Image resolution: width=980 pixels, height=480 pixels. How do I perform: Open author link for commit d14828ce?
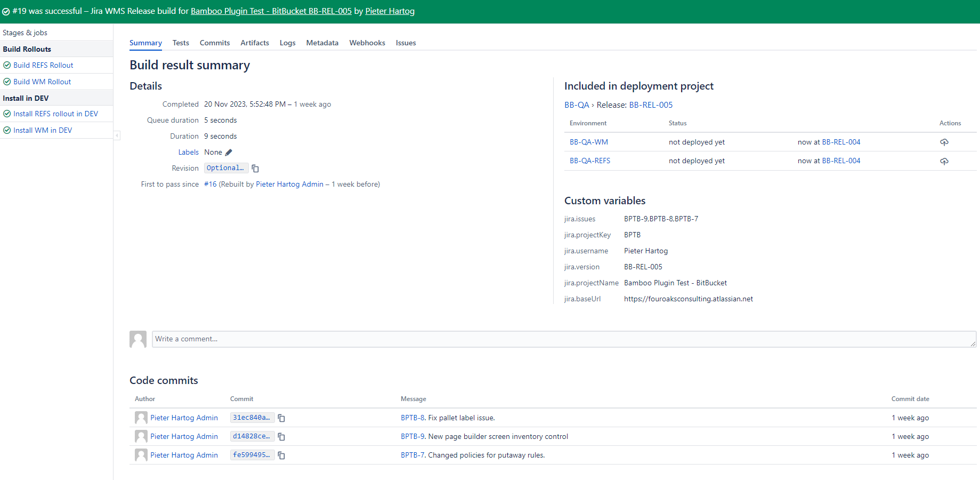tap(184, 436)
